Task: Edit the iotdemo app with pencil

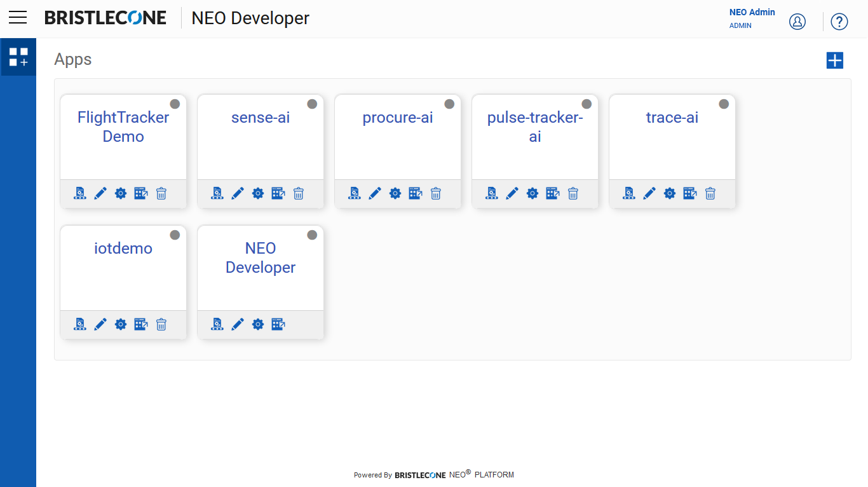Action: coord(100,324)
